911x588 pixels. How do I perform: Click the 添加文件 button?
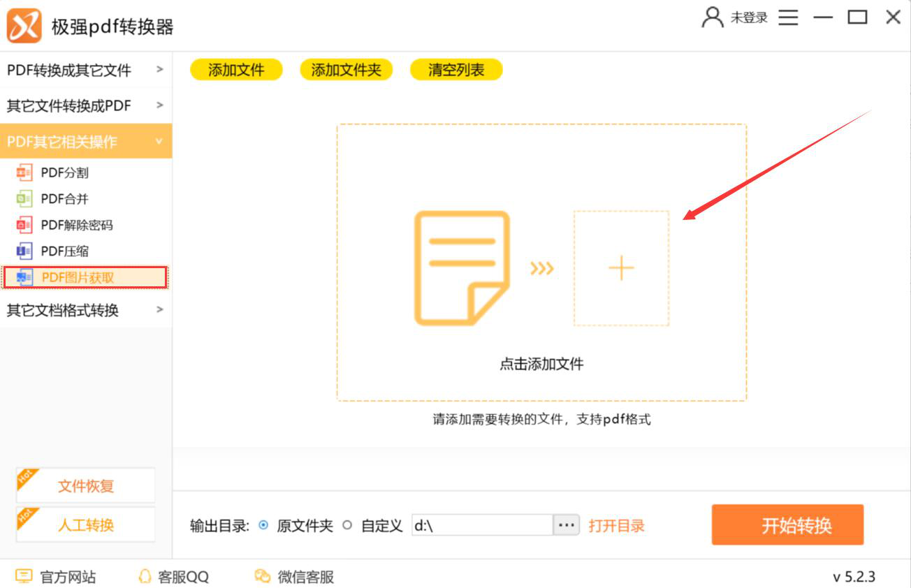pyautogui.click(x=236, y=70)
